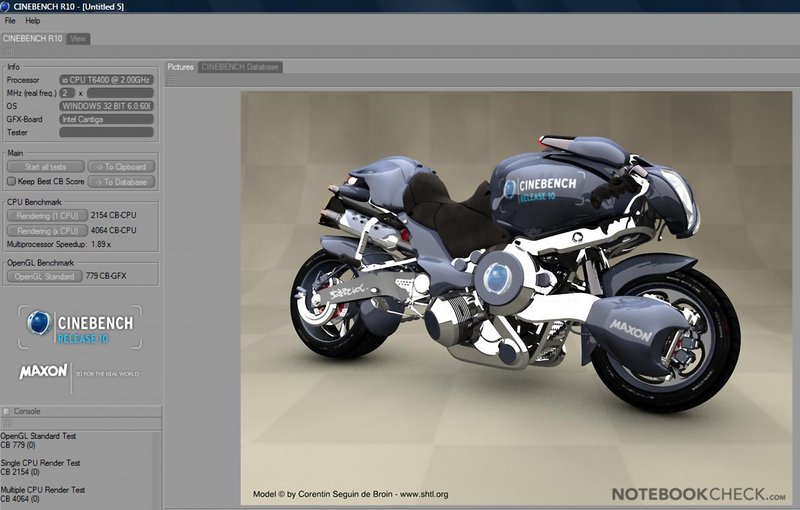Click the Maxon logo in the sidebar
The width and height of the screenshot is (800, 510).
(43, 372)
